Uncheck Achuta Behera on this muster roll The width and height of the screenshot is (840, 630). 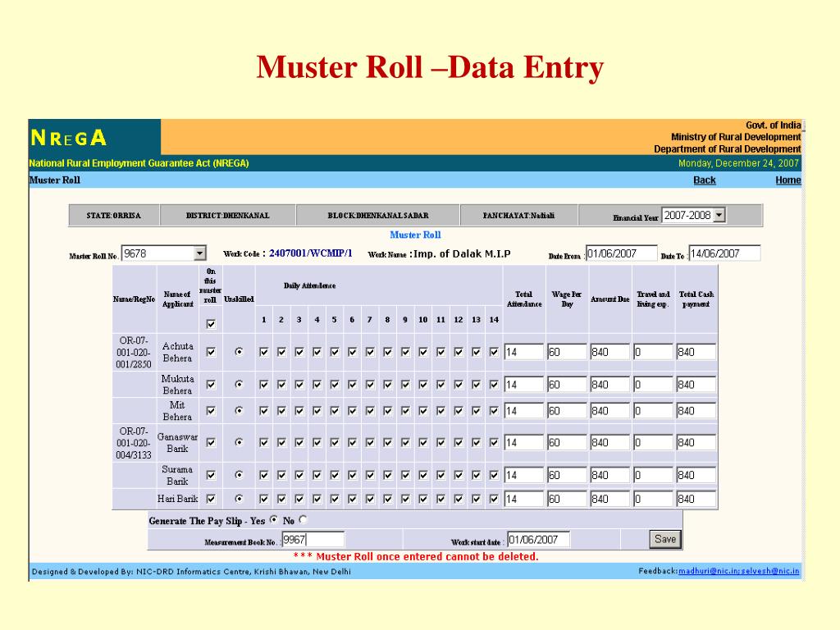(211, 352)
